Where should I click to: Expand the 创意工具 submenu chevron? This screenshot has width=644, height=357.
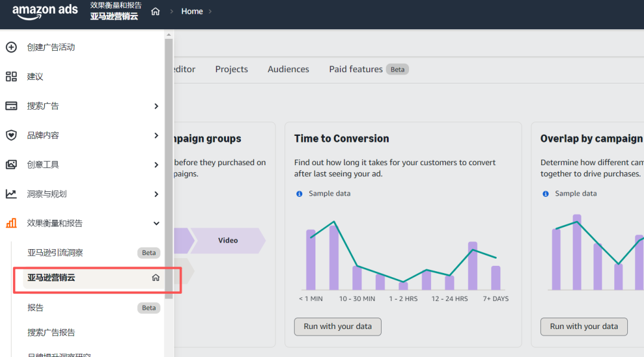click(x=156, y=164)
